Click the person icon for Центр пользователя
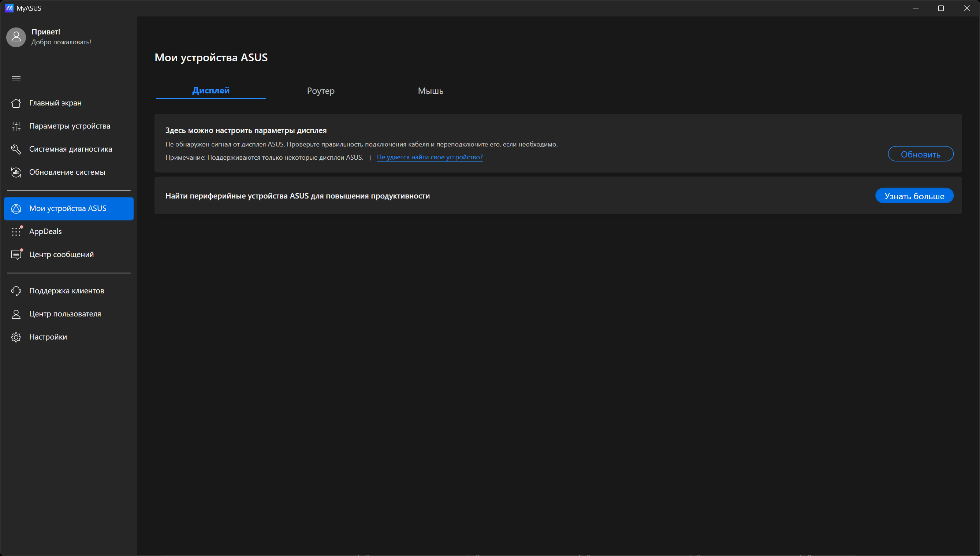Screen dimensions: 980x556 coord(16,314)
